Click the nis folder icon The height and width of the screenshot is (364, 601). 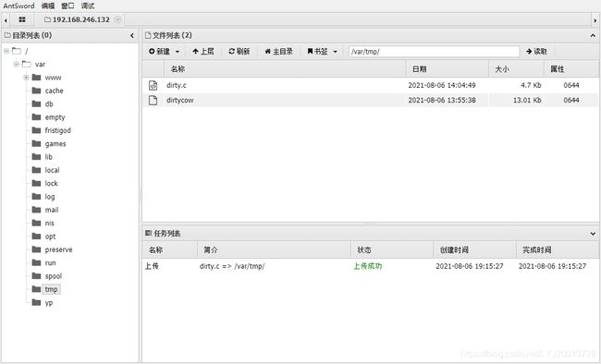(x=36, y=223)
